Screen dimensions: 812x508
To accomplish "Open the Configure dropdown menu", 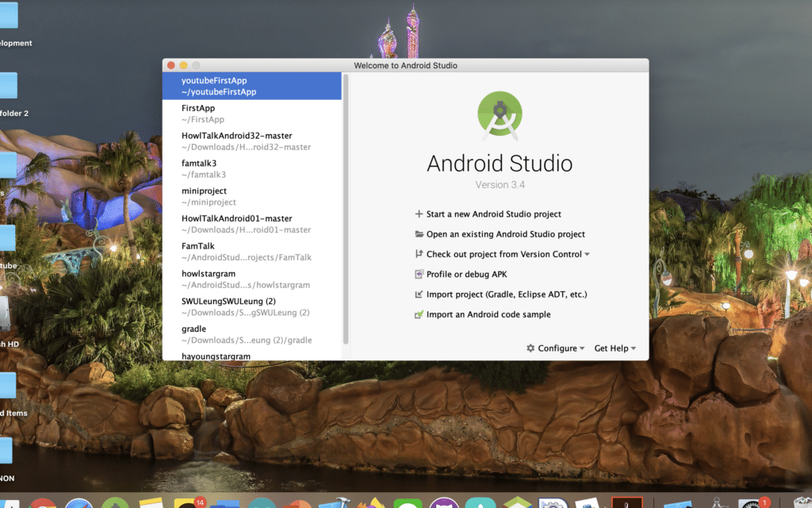I will coord(556,348).
